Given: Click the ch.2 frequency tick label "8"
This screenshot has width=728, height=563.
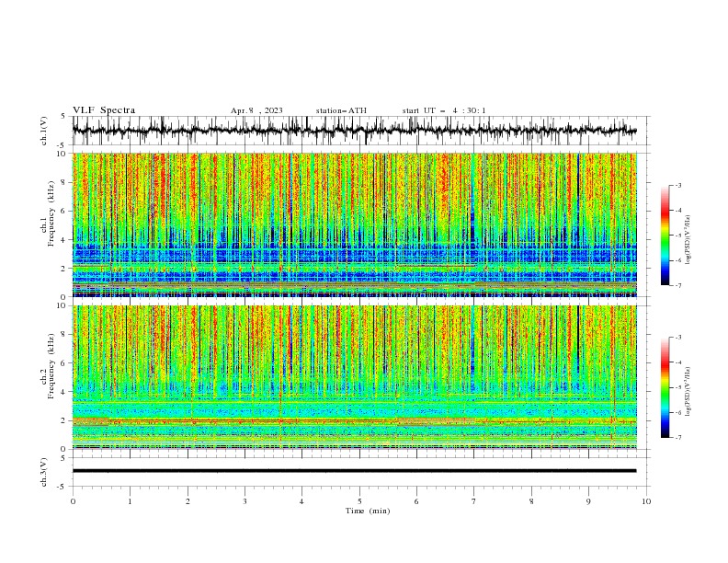Looking at the screenshot, I should pos(64,335).
